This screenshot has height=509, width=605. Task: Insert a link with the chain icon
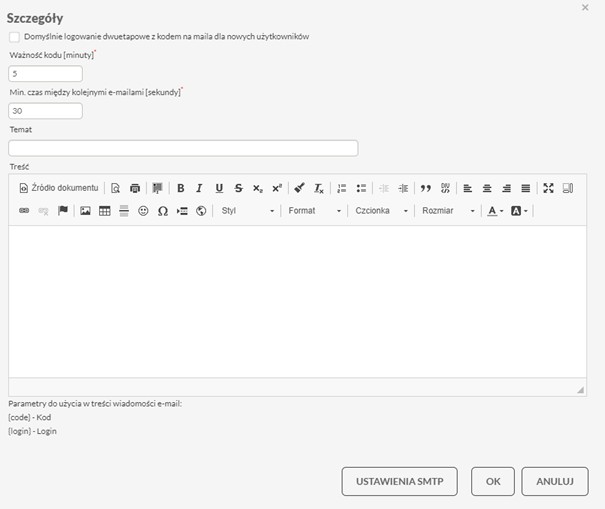25,211
